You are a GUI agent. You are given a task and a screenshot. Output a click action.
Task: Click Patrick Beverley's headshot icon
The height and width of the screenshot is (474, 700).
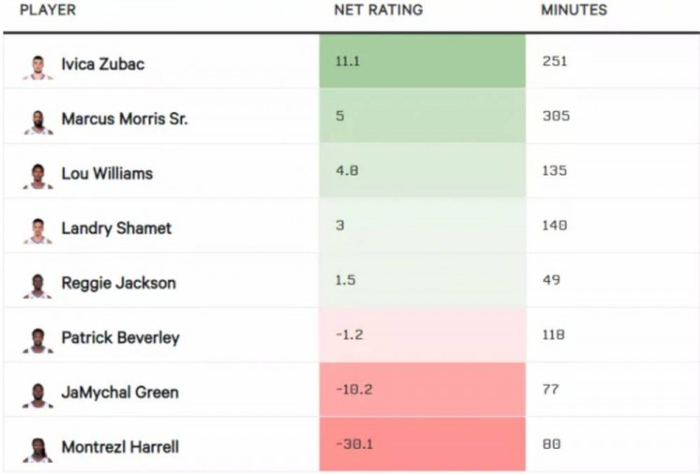coord(38,339)
